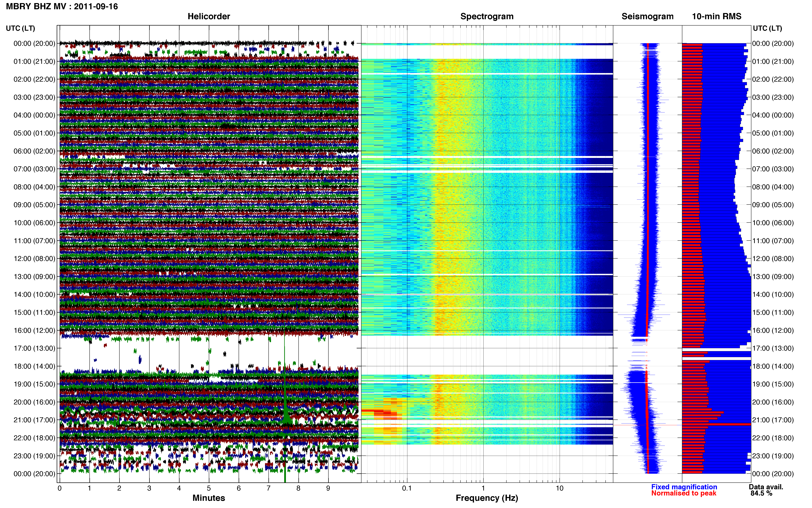The width and height of the screenshot is (812, 508).
Task: Click left-axis time label '12:00 (08:00)'
Action: [34, 258]
